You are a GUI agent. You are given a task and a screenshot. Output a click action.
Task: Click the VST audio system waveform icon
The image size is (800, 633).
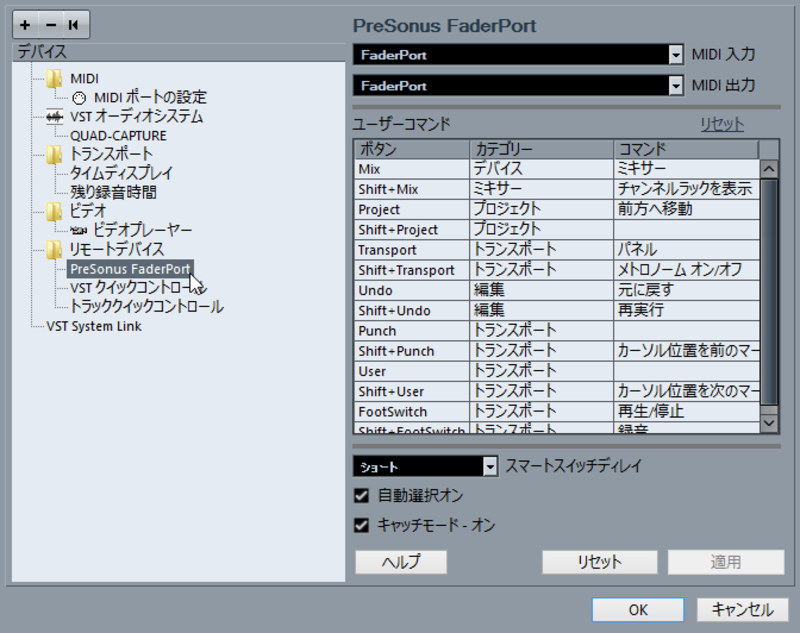tap(54, 117)
